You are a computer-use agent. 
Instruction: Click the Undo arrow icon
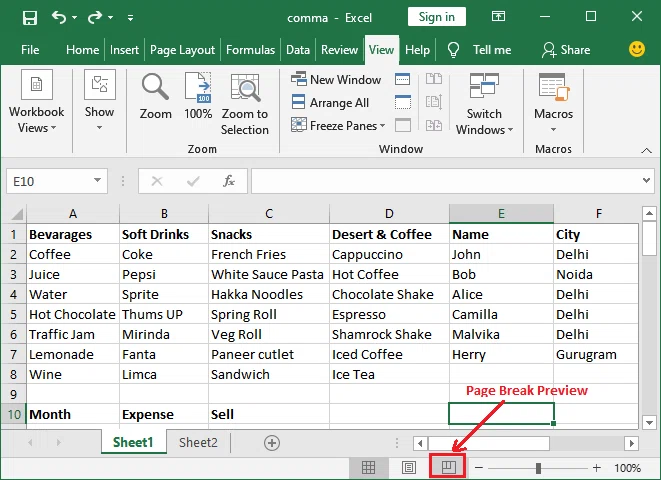click(59, 17)
